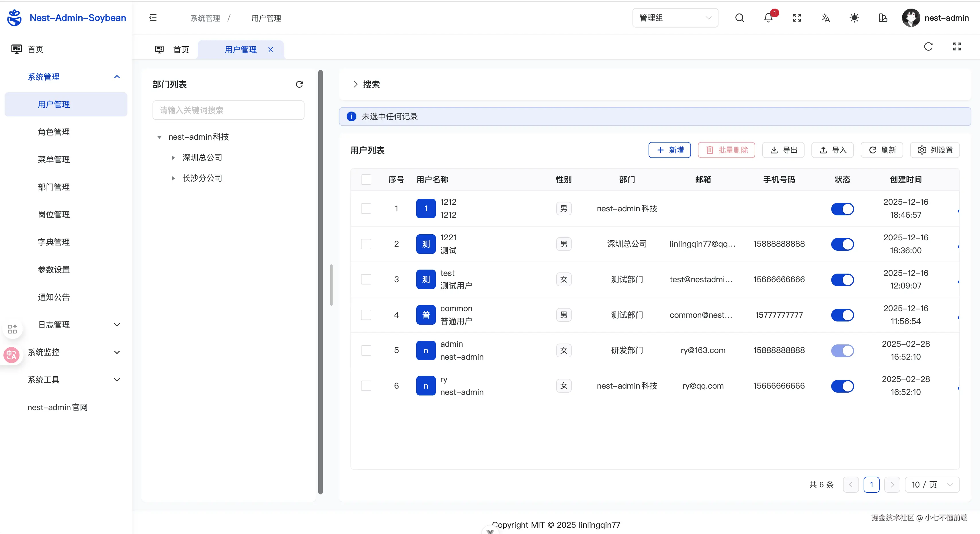Refresh the department list
This screenshot has width=980, height=534.
point(299,84)
